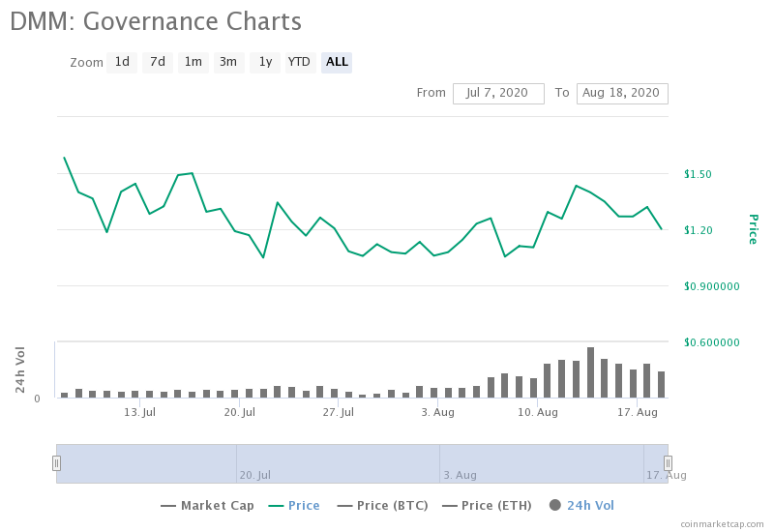Toggle the Market Cap series in the legend

[207, 505]
